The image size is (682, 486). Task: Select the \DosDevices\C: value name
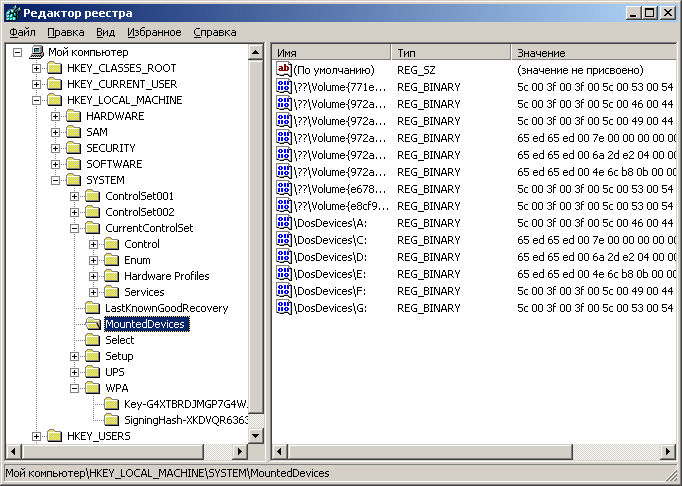(x=331, y=240)
